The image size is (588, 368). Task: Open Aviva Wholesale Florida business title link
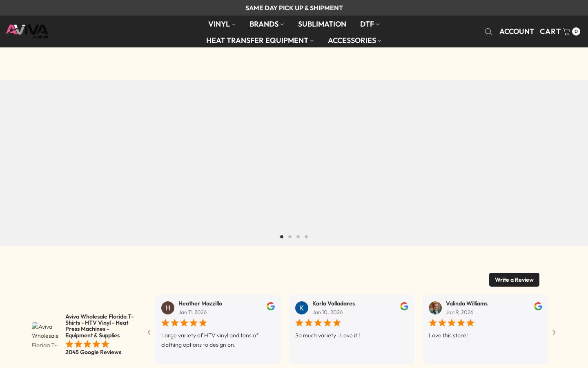[x=100, y=326]
